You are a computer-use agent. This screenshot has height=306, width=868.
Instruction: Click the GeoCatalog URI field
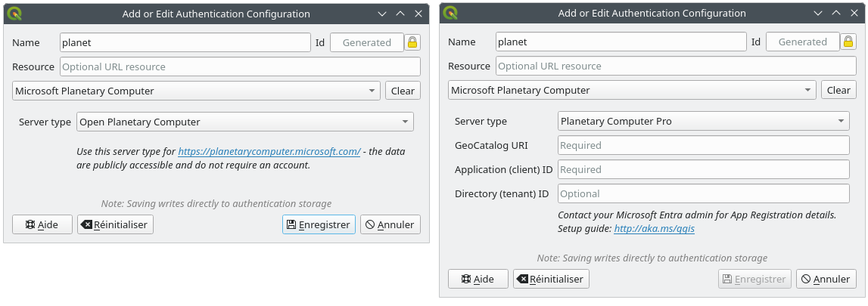[x=704, y=145]
